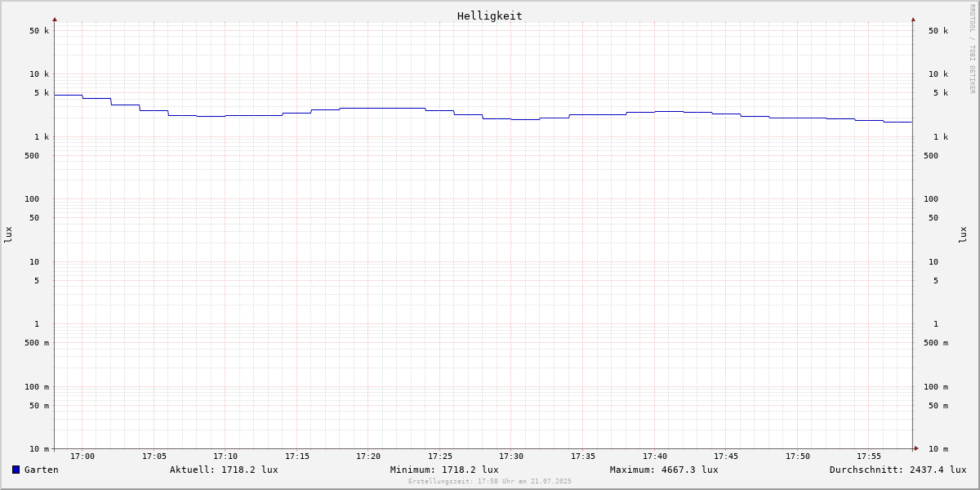Select the 'Aktuell: 1718.2 lux' value
980x490 pixels.
coord(224,470)
